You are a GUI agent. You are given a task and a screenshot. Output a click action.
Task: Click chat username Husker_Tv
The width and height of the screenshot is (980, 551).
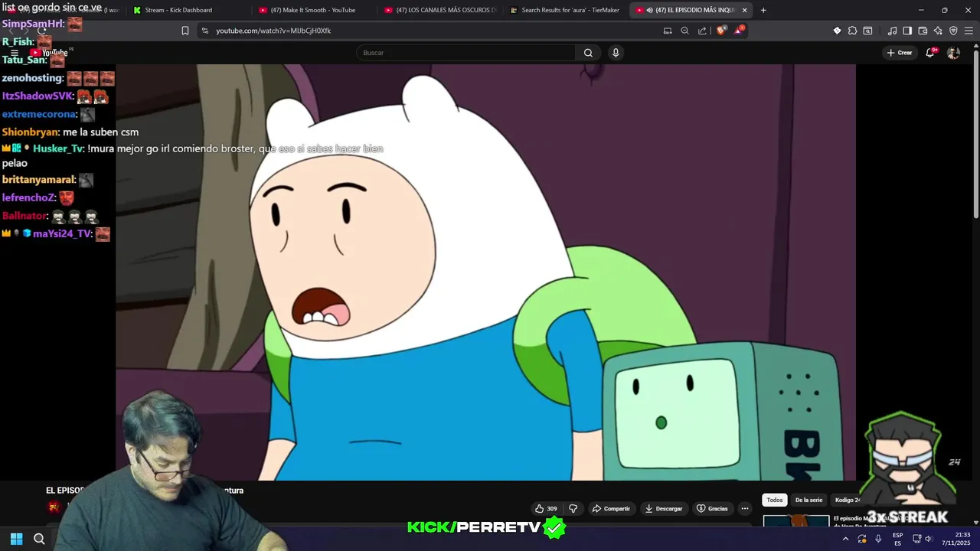58,148
